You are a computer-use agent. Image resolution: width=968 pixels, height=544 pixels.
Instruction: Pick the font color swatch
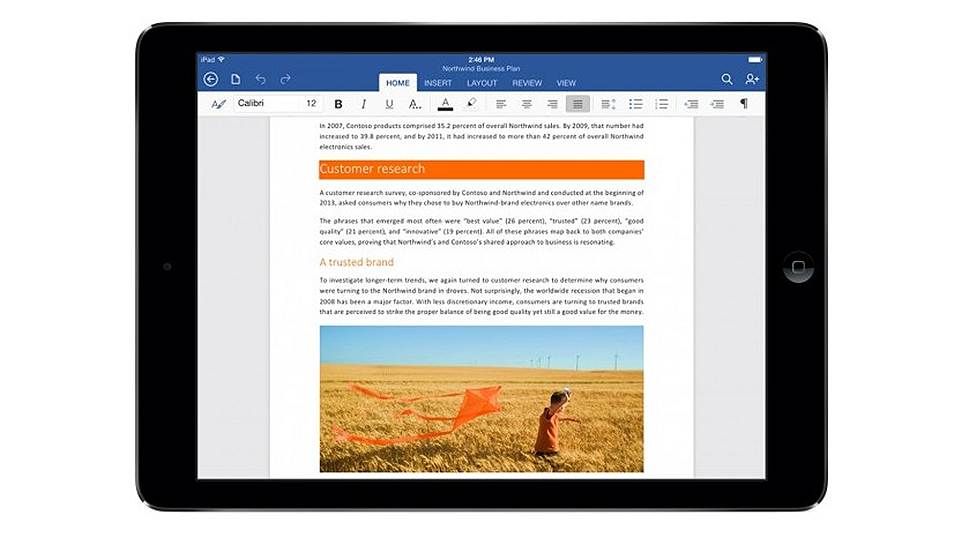click(445, 104)
